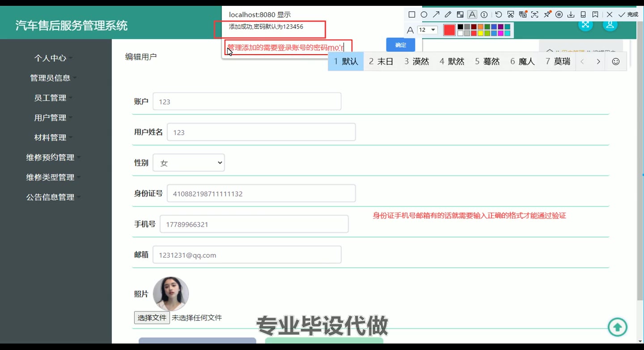Pick the black color swatch
Viewport: 644px width, 350px height.
[x=460, y=27]
